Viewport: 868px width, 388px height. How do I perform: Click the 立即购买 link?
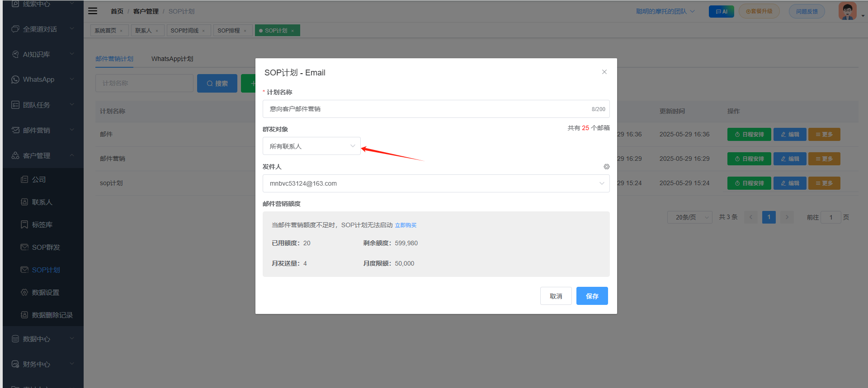406,225
